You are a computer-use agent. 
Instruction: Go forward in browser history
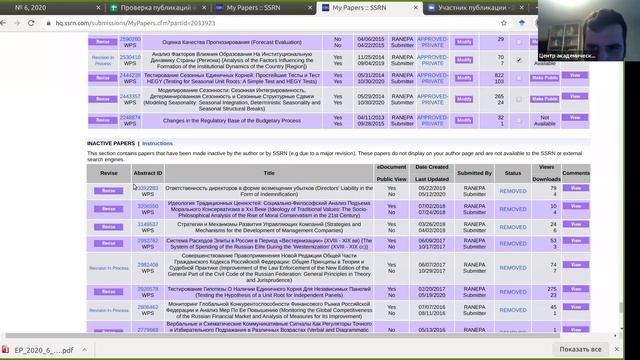(x=17, y=23)
